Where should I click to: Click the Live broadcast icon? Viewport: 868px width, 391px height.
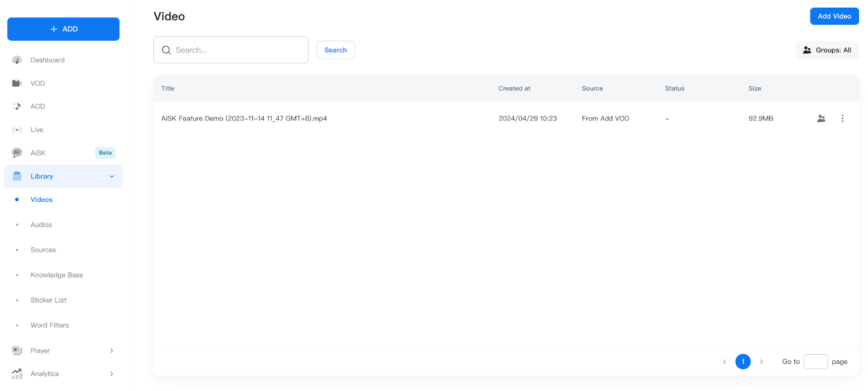pos(17,130)
